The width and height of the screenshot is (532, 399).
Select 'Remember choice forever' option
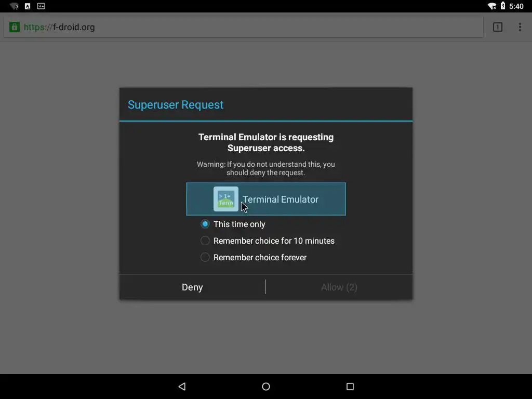(x=254, y=257)
